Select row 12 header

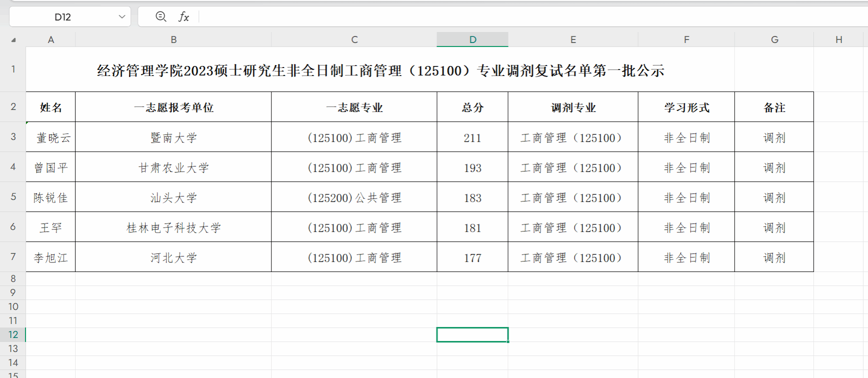13,334
